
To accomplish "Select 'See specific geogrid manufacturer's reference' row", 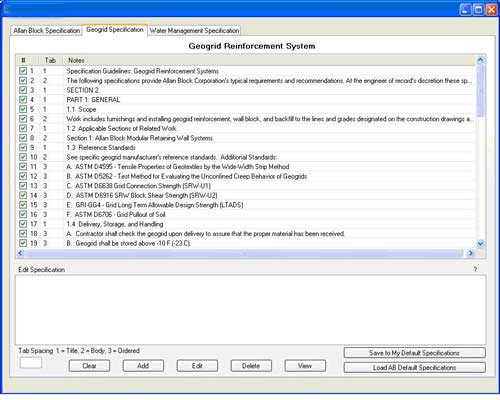I will tap(171, 157).
